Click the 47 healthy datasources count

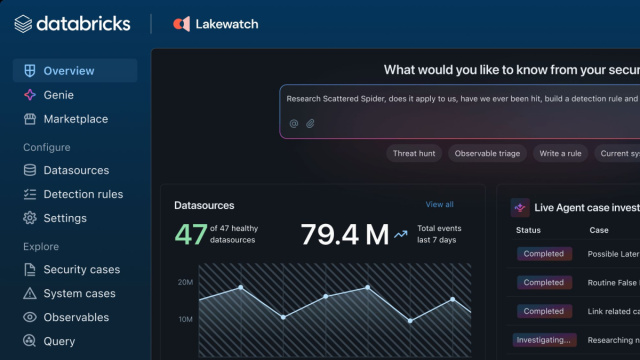click(191, 234)
